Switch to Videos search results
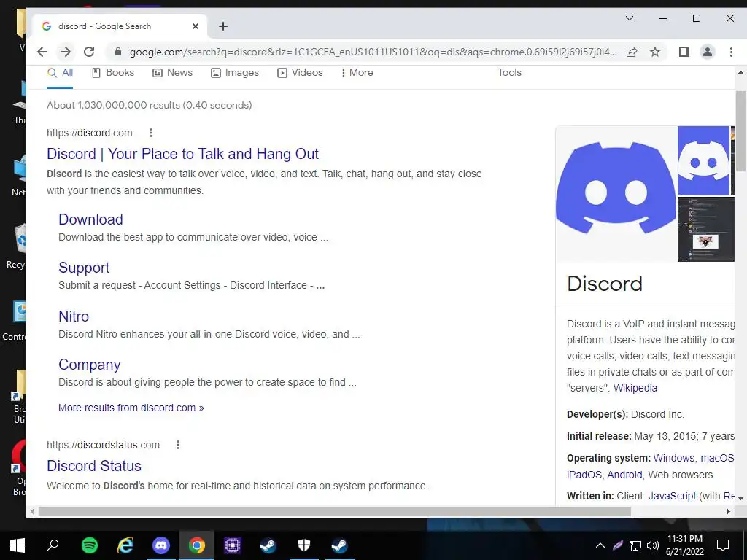 [x=300, y=72]
